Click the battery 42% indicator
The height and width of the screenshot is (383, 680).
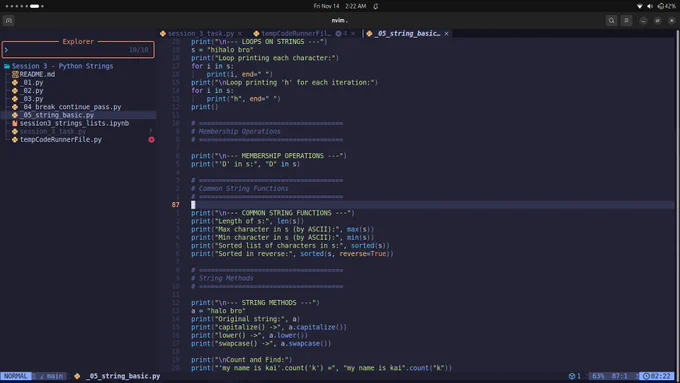(x=667, y=6)
